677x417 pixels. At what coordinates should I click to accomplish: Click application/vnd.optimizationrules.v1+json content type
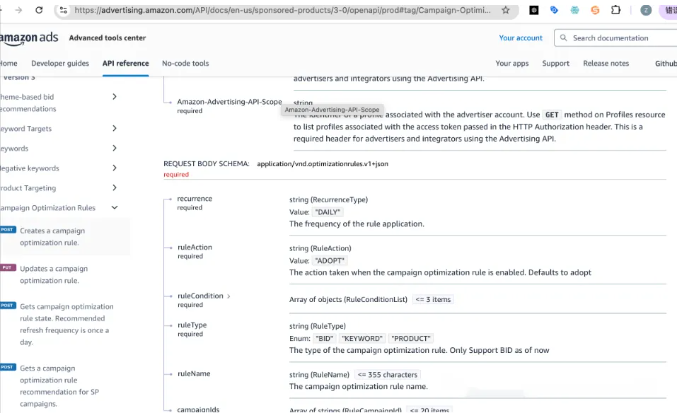tap(323, 164)
